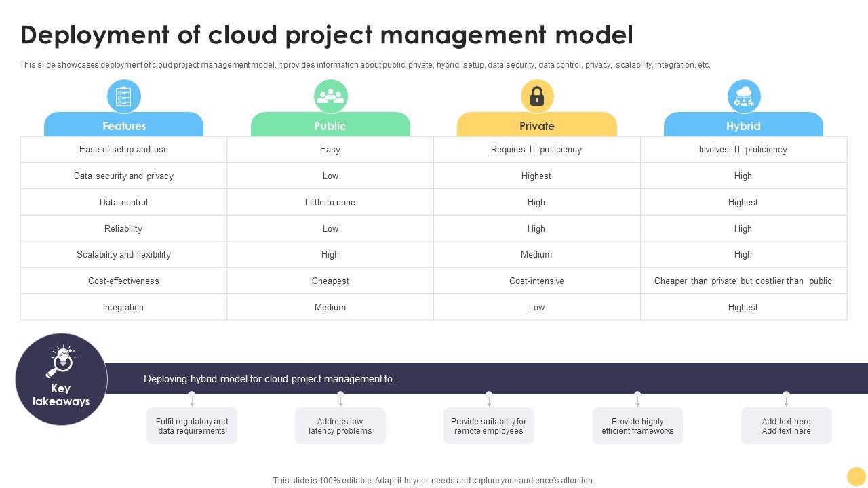This screenshot has width=868, height=488.
Task: Click the 'Ease of setup and use' cell
Action: (x=123, y=149)
